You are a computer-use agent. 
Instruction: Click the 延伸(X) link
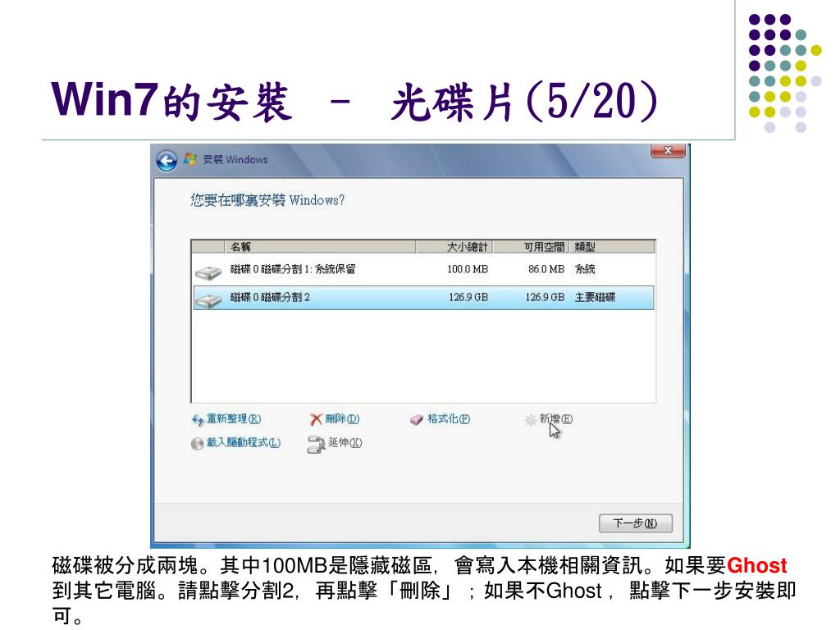pyautogui.click(x=345, y=442)
